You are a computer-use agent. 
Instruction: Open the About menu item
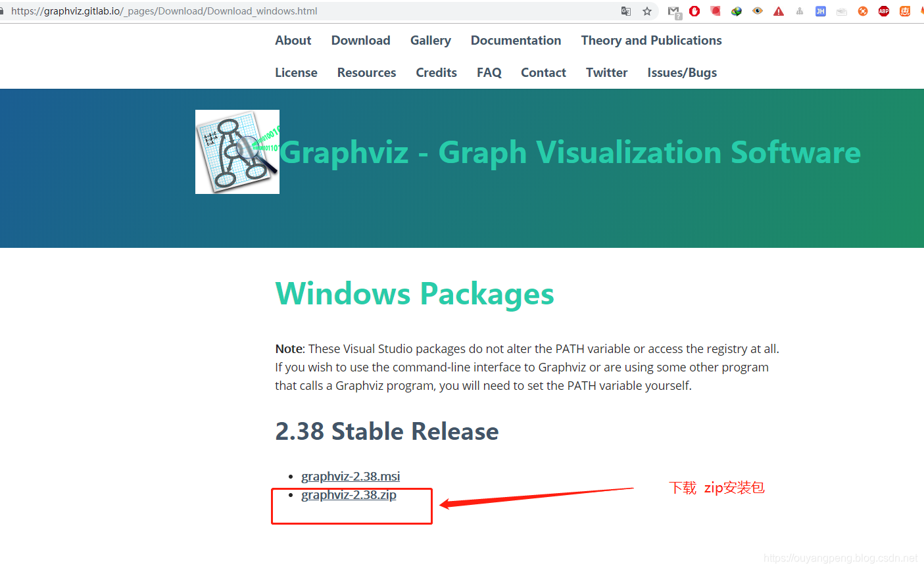pyautogui.click(x=293, y=40)
